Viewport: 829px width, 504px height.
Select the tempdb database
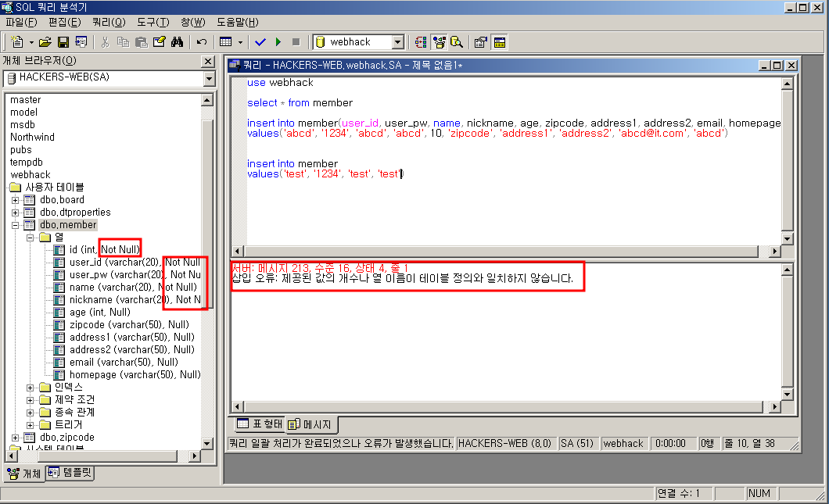pyautogui.click(x=27, y=163)
